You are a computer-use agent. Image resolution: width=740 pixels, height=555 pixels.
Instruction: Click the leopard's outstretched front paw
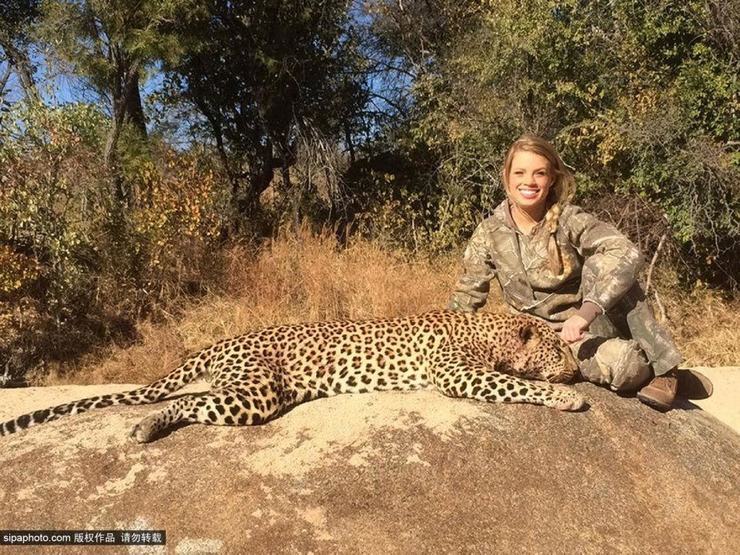click(564, 399)
